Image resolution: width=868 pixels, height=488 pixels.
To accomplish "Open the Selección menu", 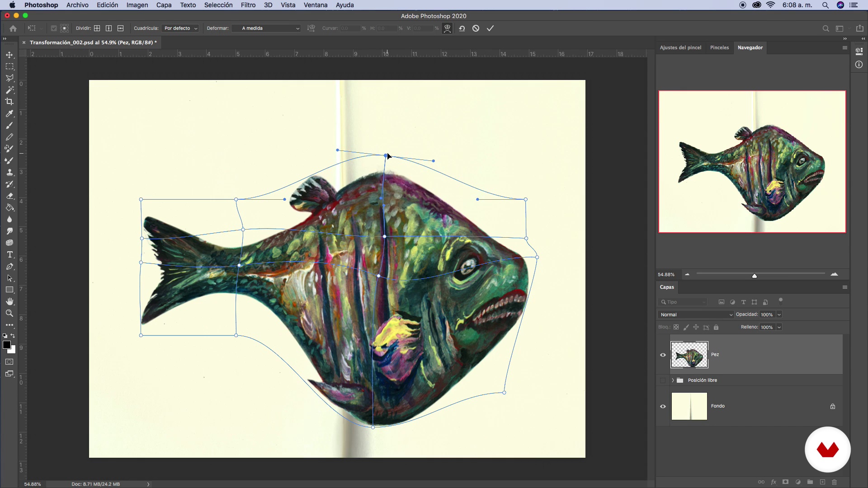I will tap(218, 5).
